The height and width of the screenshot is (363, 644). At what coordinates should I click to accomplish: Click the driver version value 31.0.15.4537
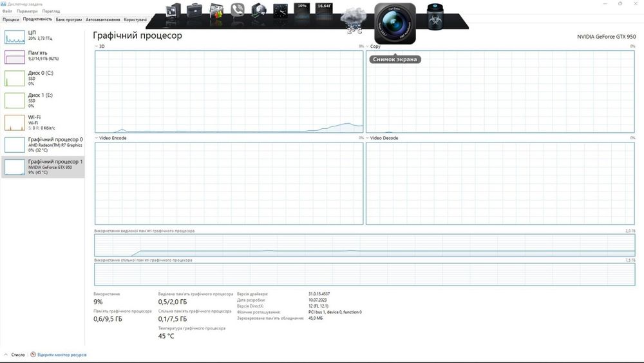[319, 294]
